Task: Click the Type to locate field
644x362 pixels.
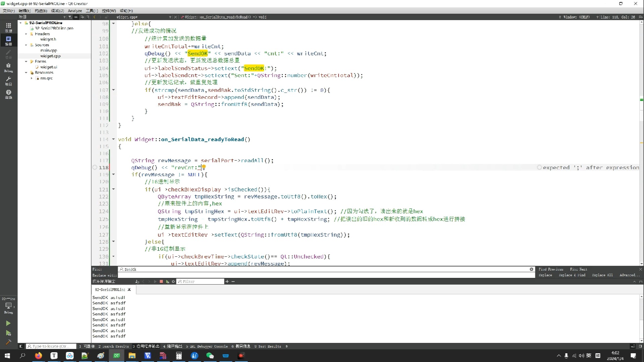Action: tap(51, 346)
